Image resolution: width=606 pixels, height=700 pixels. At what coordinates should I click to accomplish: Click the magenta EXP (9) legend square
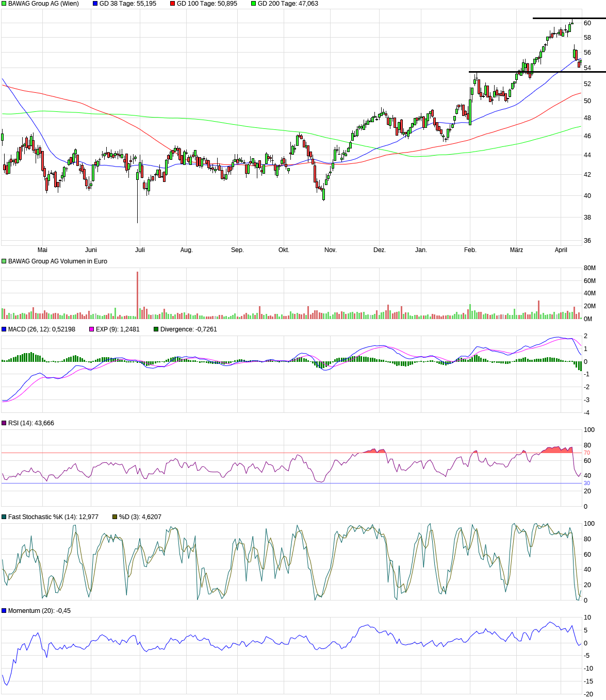pyautogui.click(x=92, y=329)
